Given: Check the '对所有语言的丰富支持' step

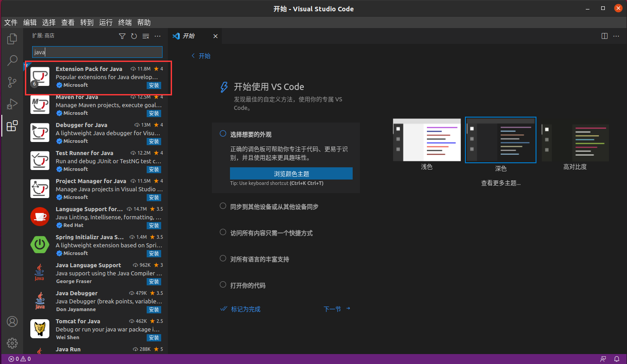Looking at the screenshot, I should pos(223,259).
